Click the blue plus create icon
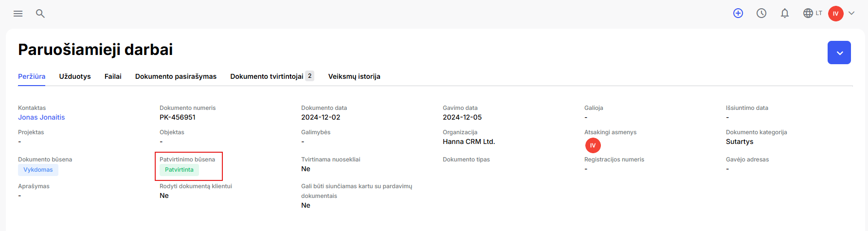The height and width of the screenshot is (231, 868). point(738,13)
